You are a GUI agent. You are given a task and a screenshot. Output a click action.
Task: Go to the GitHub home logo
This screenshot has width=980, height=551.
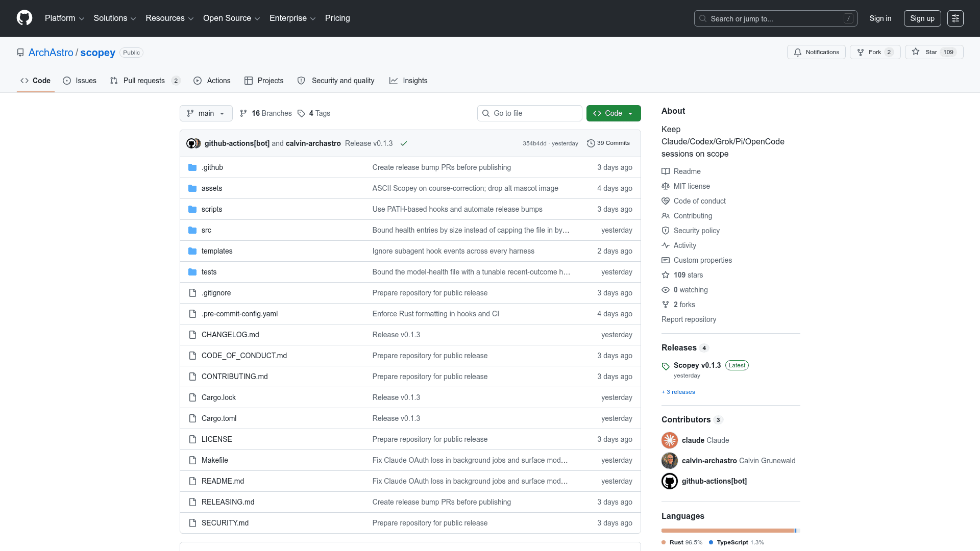24,18
